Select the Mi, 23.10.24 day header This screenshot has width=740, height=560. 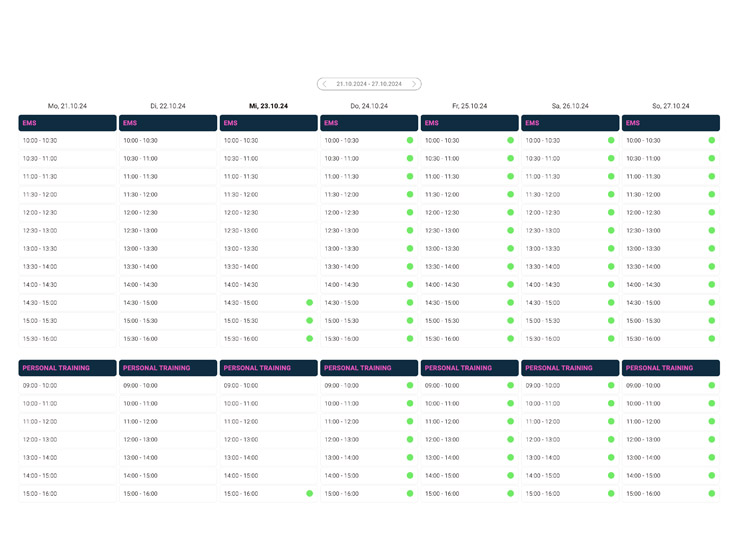pyautogui.click(x=268, y=105)
